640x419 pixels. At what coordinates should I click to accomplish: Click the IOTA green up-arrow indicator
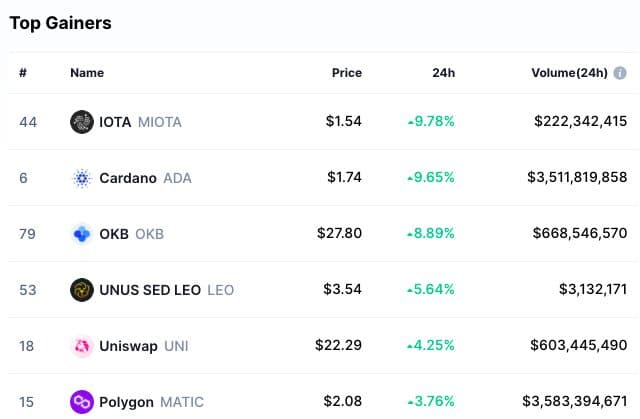(411, 122)
